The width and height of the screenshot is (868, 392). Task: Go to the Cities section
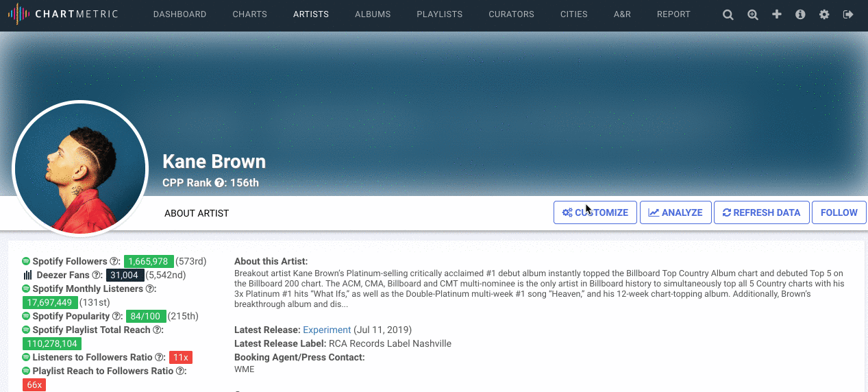pos(574,14)
